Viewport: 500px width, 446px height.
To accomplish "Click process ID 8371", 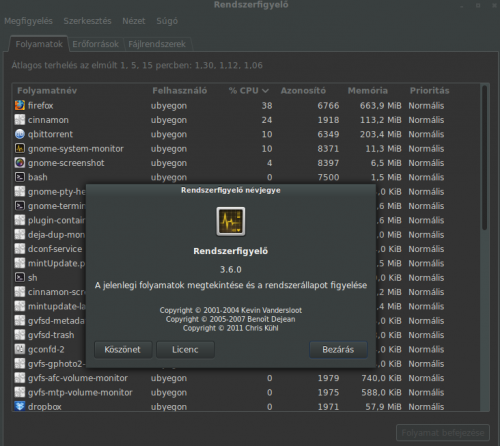I will (328, 149).
